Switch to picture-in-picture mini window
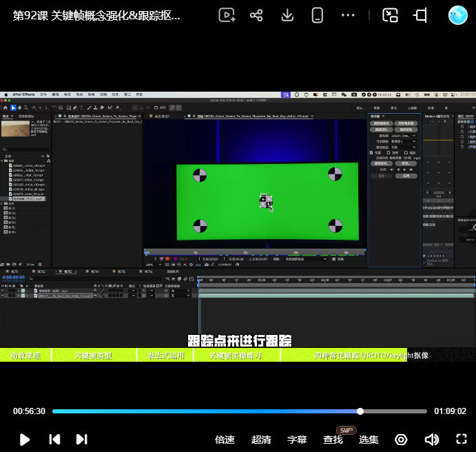This screenshot has height=452, width=476. point(390,15)
